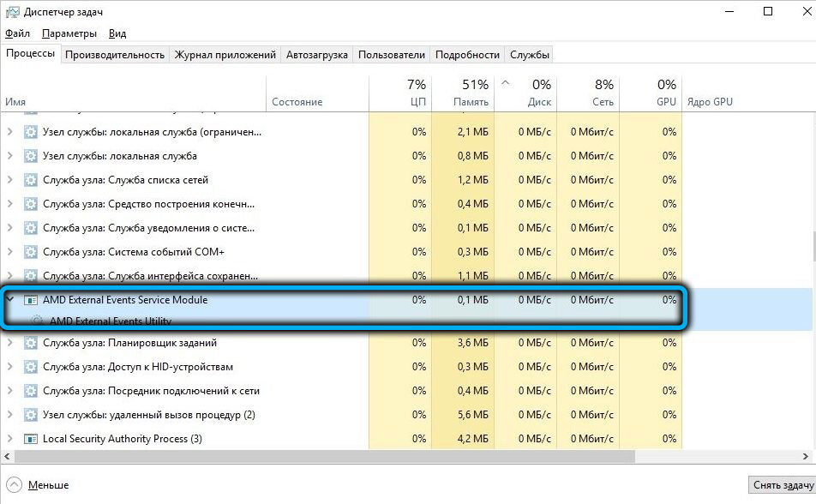Click gear icon of Служба списка сетей
The image size is (816, 504).
(x=31, y=180)
